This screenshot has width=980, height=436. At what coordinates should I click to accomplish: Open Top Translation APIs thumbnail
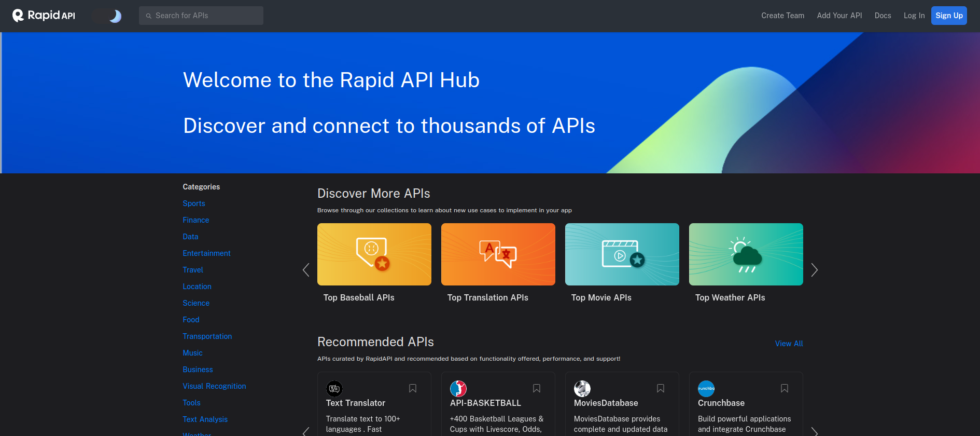click(498, 254)
